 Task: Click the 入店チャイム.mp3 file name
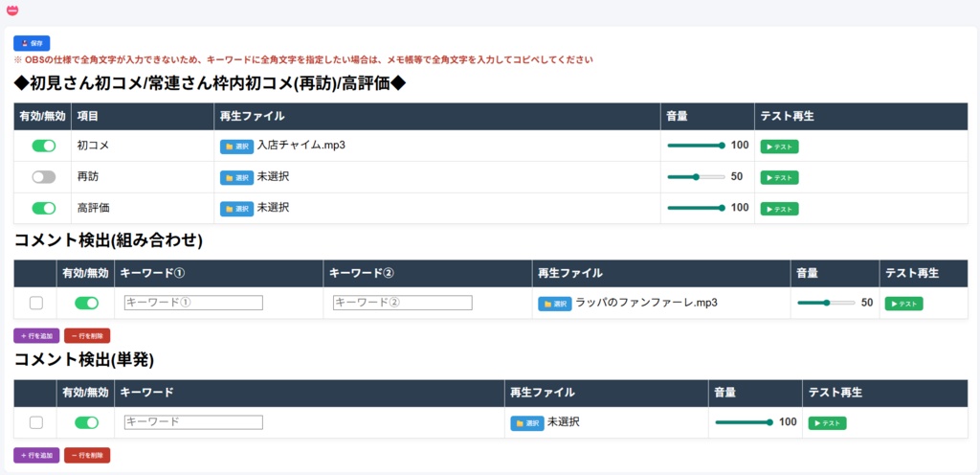pos(301,145)
